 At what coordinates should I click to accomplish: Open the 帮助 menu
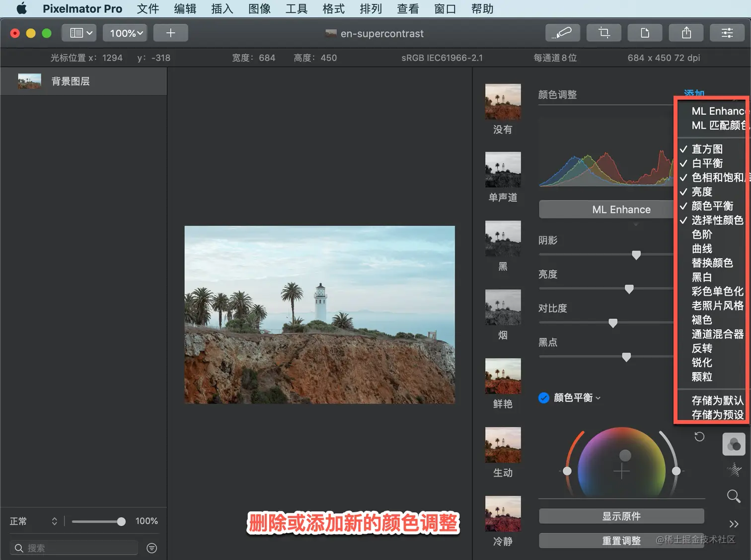click(482, 8)
